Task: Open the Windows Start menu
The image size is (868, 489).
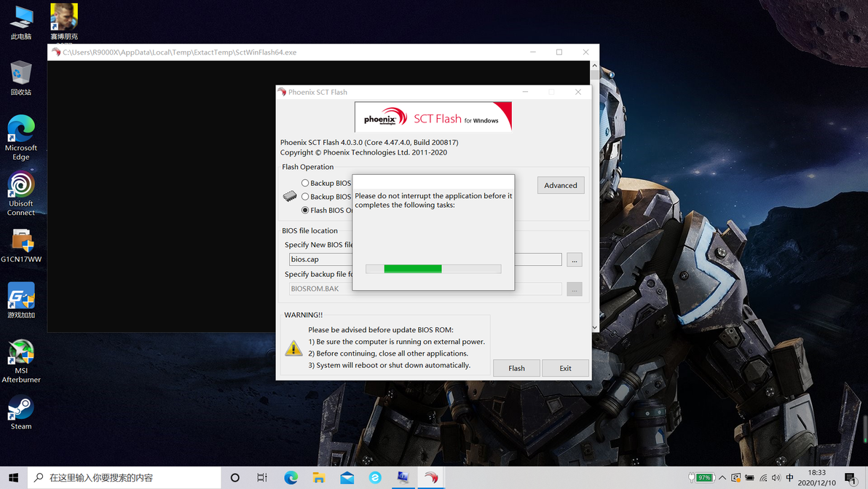Action: (13, 477)
